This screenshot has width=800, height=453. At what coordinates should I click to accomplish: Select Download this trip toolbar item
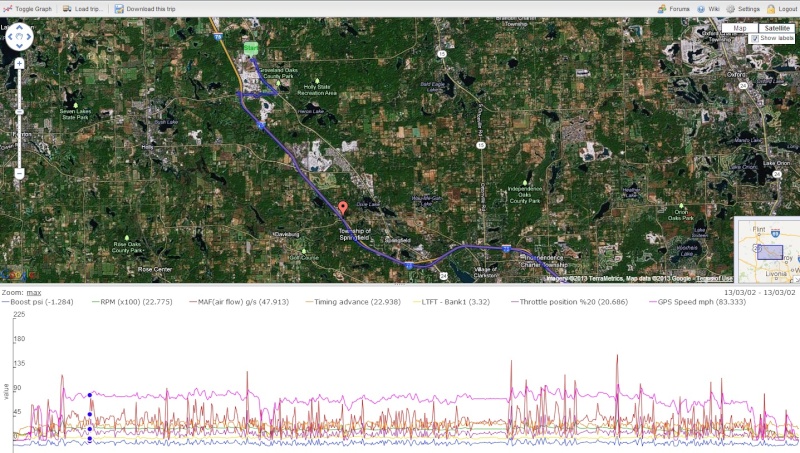point(145,9)
